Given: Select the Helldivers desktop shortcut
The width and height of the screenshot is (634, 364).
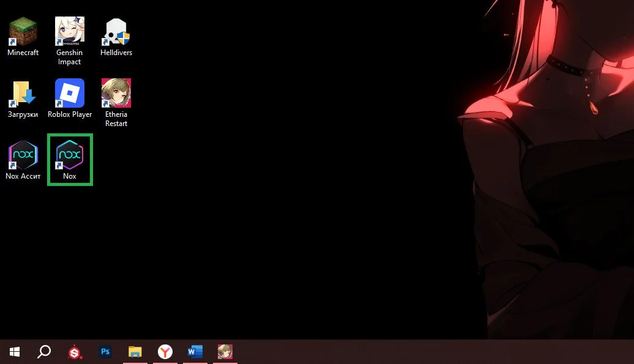Looking at the screenshot, I should [116, 37].
